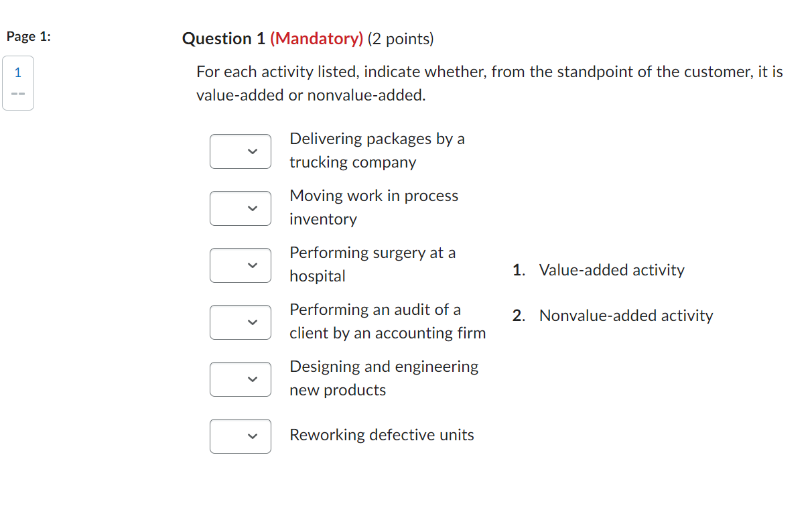
Task: Open dropdown for Delivering packages by trucking company
Action: point(241,151)
